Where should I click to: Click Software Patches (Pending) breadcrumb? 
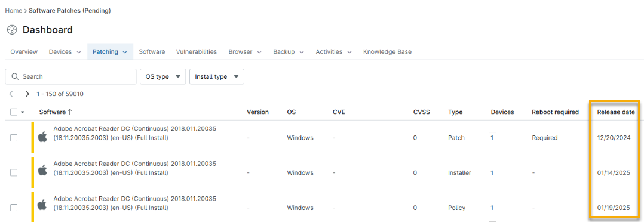pyautogui.click(x=69, y=10)
